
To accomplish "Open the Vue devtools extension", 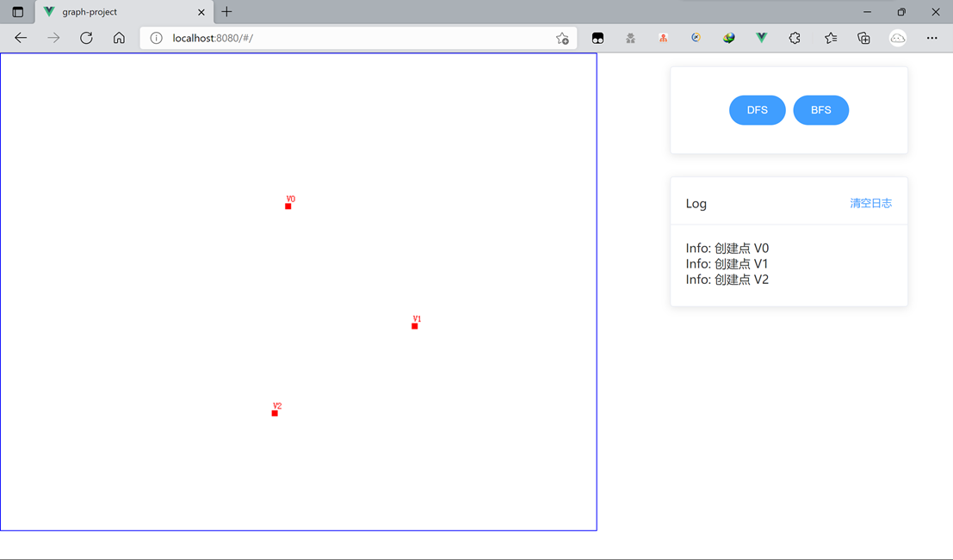I will (761, 38).
